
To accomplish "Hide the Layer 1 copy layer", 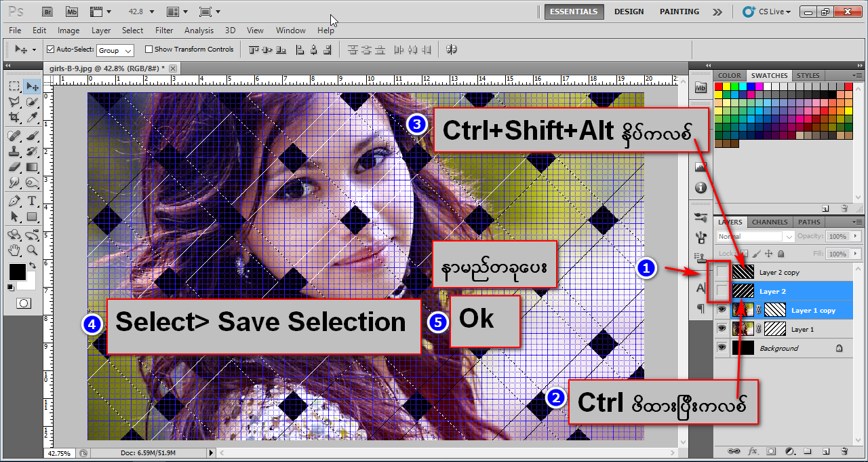I will (722, 310).
